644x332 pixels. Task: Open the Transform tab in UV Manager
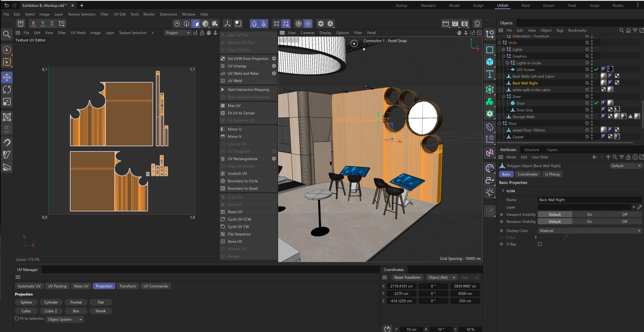tap(128, 286)
